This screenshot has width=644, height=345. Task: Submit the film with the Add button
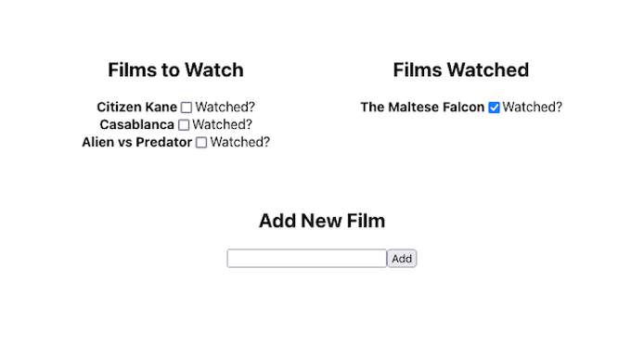[x=402, y=259]
